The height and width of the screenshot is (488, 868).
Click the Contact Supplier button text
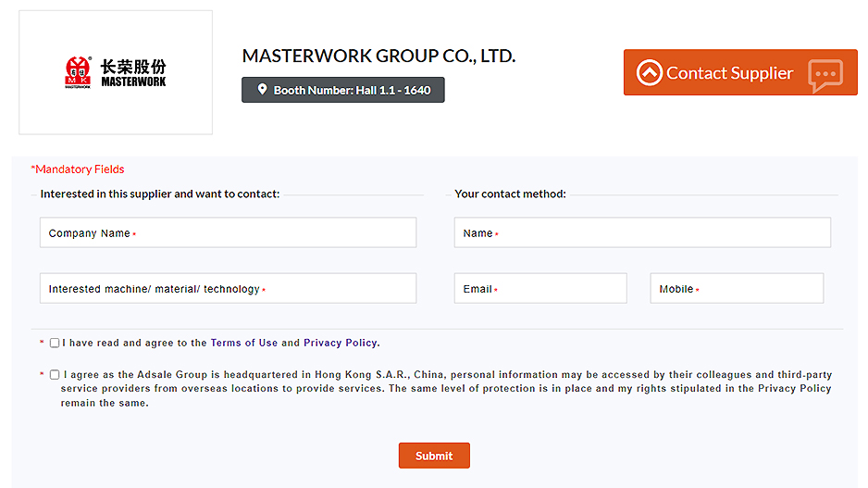(729, 73)
